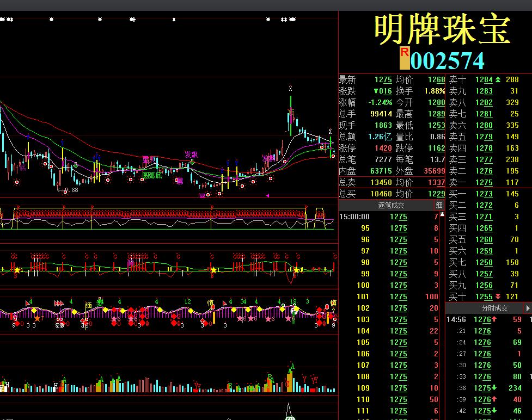The image size is (532, 420).
Task: Click the 15:00:00 tick trade row
Action: click(x=389, y=217)
